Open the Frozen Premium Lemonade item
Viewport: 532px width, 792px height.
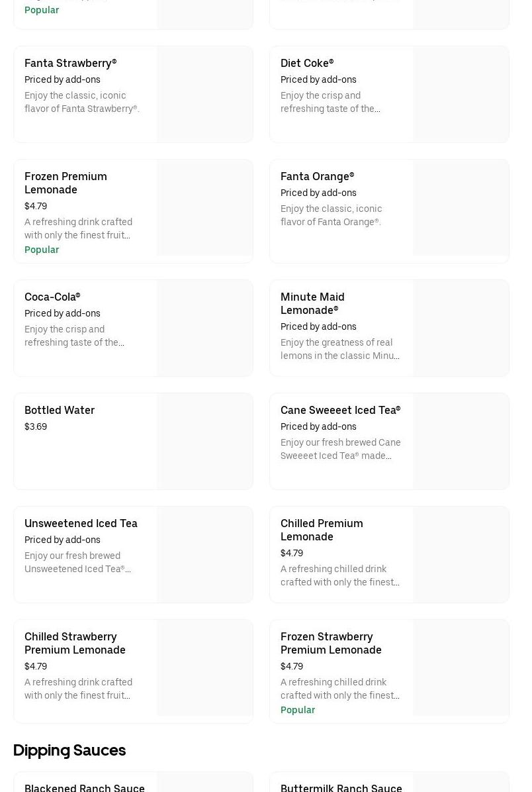tap(66, 183)
